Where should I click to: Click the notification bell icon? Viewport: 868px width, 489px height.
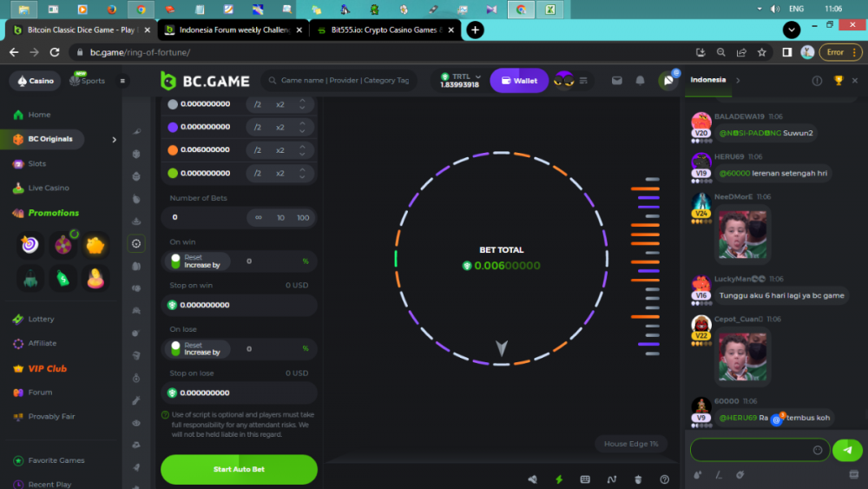641,81
